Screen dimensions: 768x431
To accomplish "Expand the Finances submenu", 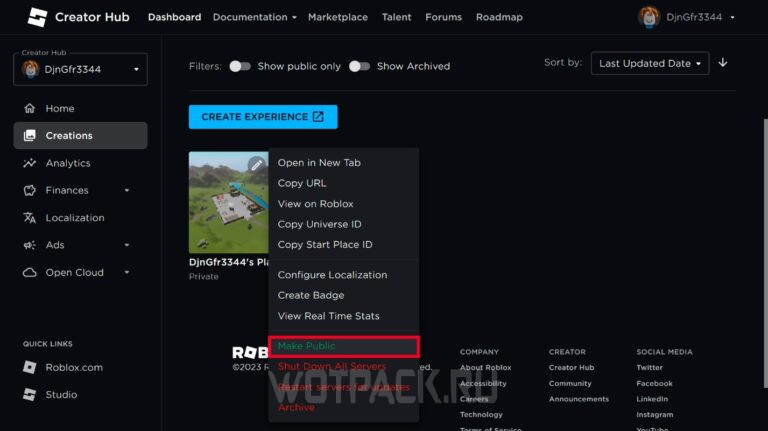I will click(127, 190).
